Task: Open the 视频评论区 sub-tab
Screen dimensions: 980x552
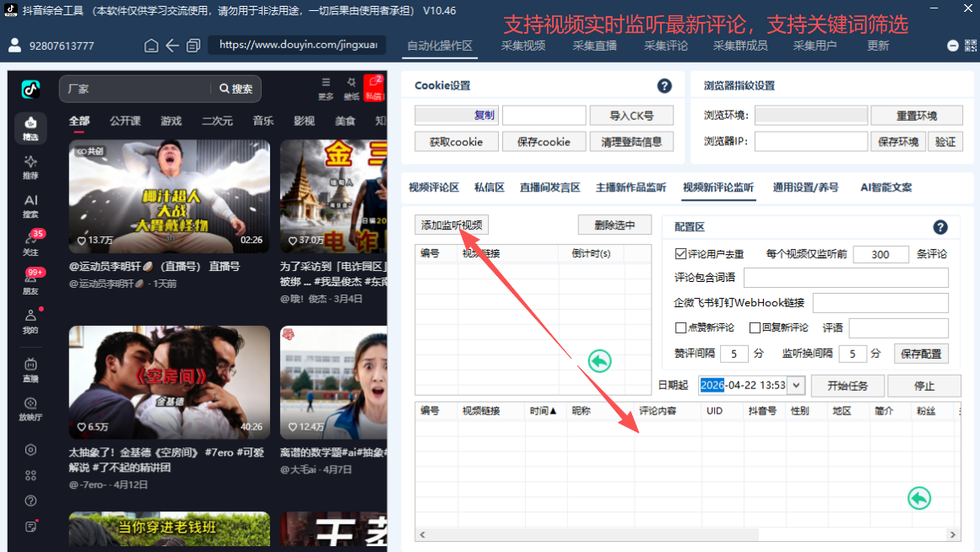Action: click(434, 187)
